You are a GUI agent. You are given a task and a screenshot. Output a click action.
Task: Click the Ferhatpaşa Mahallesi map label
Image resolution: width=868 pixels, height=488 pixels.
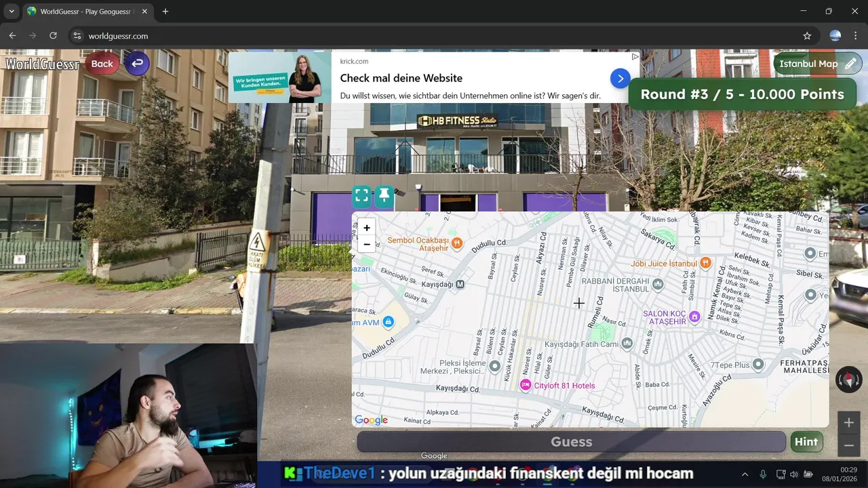tap(804, 367)
